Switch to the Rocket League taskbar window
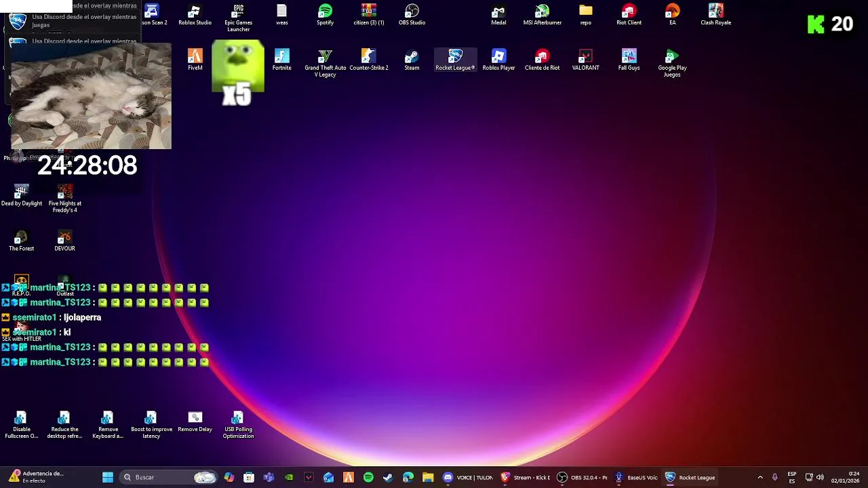The height and width of the screenshot is (488, 868). [690, 477]
